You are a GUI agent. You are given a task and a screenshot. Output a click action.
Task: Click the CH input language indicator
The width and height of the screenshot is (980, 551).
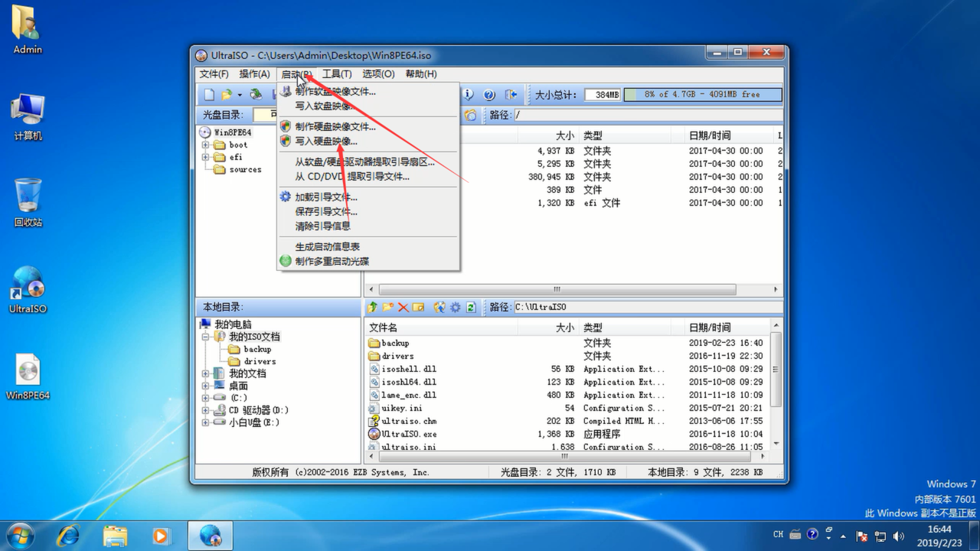pyautogui.click(x=779, y=535)
